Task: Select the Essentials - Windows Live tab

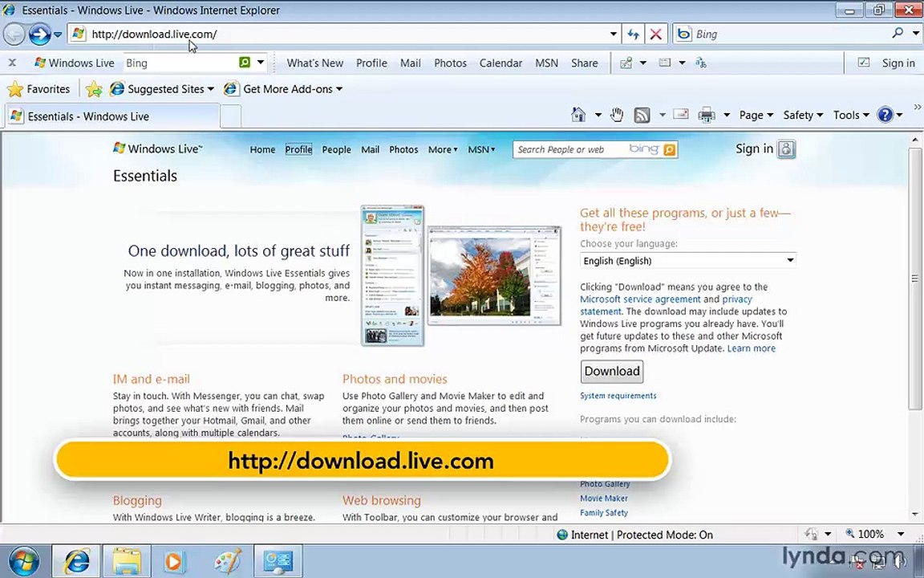Action: pyautogui.click(x=112, y=116)
